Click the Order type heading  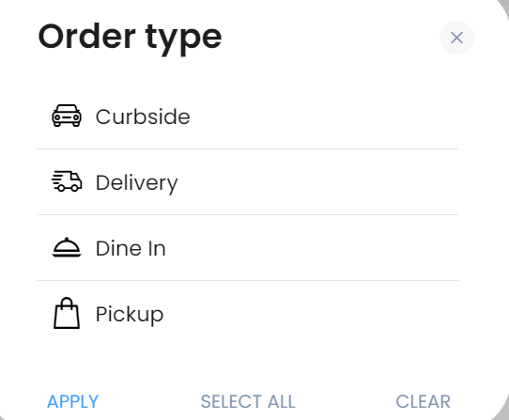(130, 39)
